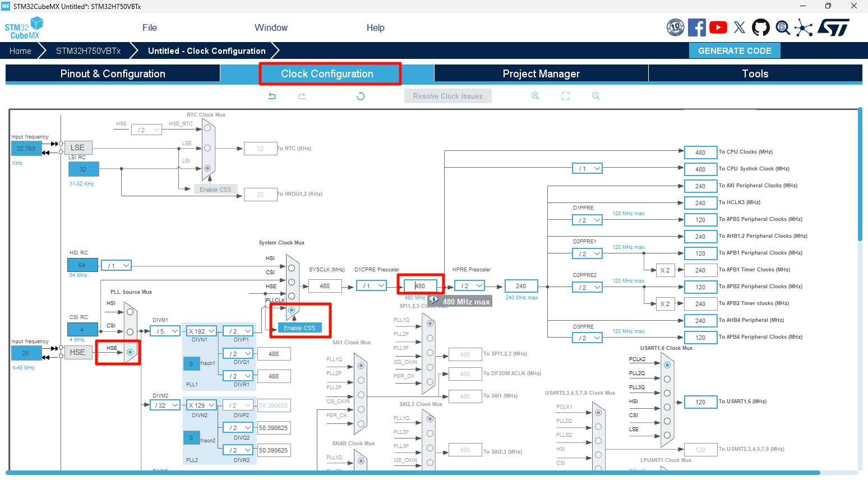The width and height of the screenshot is (868, 480).
Task: Select PLLCLK in the System Clock Mux
Action: pyautogui.click(x=292, y=310)
